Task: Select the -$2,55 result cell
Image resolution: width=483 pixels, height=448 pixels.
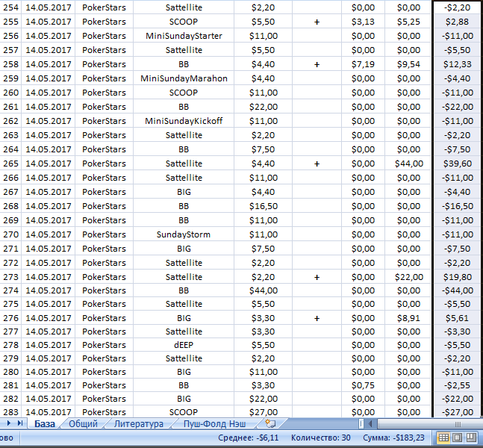Action: pos(457,385)
